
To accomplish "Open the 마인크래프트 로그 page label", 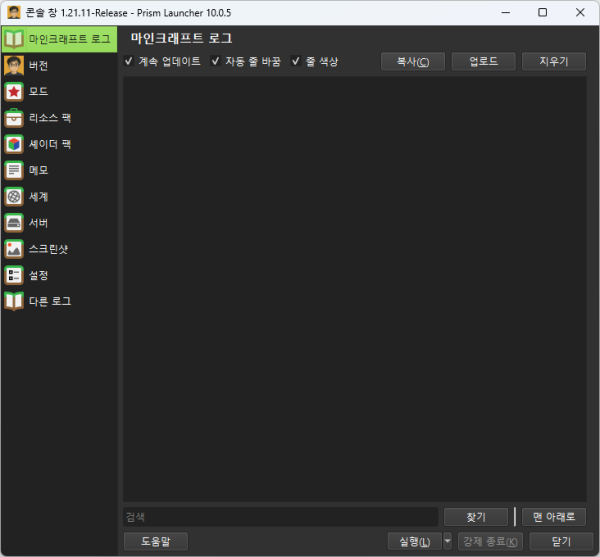I will point(70,39).
